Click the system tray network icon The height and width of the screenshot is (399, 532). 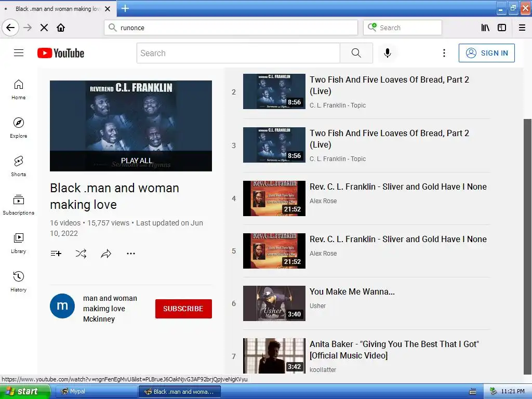(494, 392)
